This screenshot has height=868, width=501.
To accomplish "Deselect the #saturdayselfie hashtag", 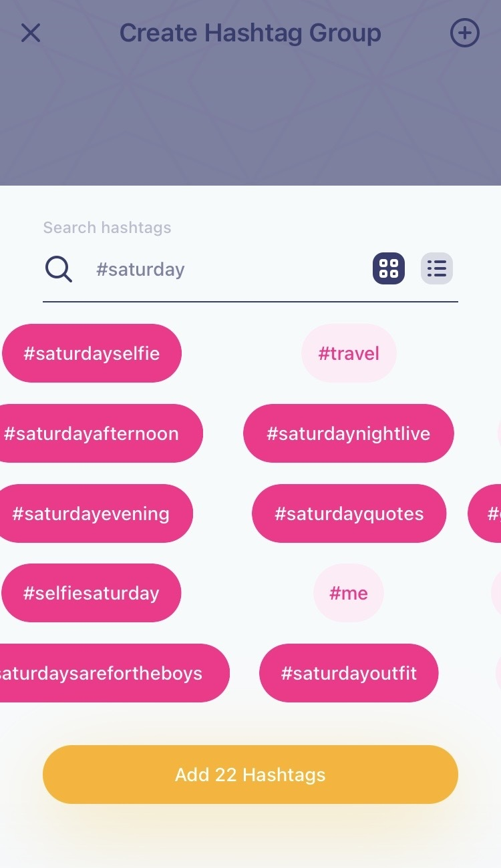I will point(92,353).
